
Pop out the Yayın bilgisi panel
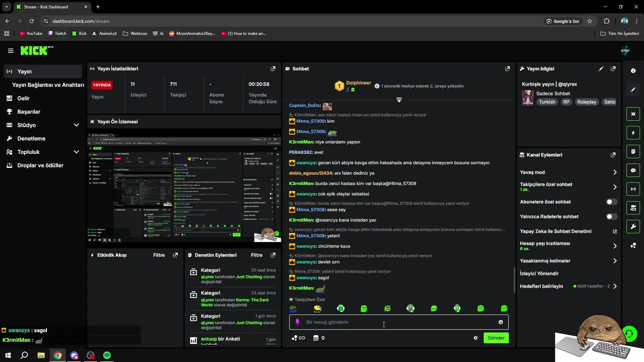click(x=613, y=69)
